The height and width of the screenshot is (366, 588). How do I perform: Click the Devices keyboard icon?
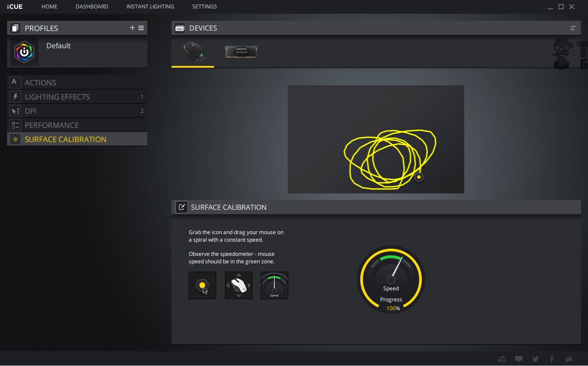pos(179,28)
